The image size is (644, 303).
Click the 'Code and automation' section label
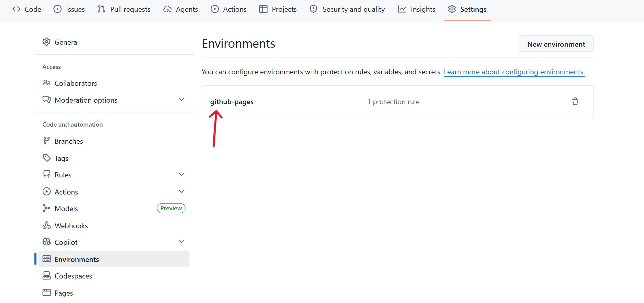(x=72, y=124)
